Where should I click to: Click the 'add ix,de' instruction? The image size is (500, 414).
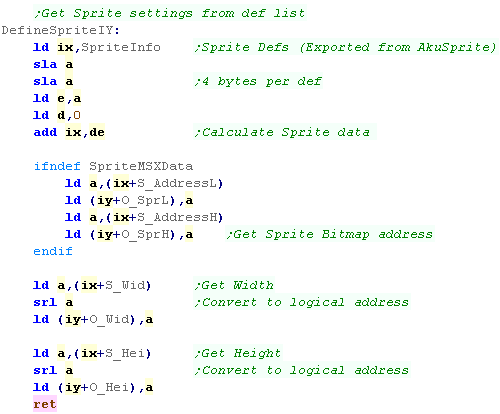tap(69, 132)
